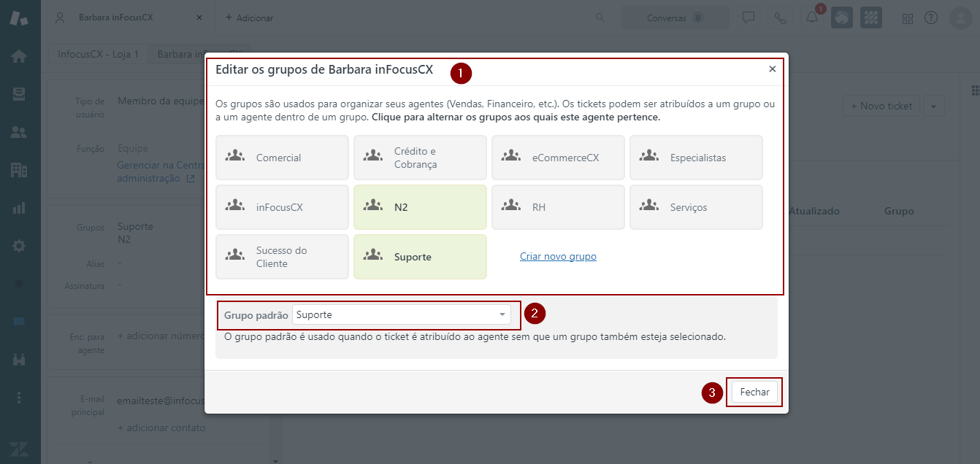Click the Adicionar new tab button
980x464 pixels.
(249, 18)
